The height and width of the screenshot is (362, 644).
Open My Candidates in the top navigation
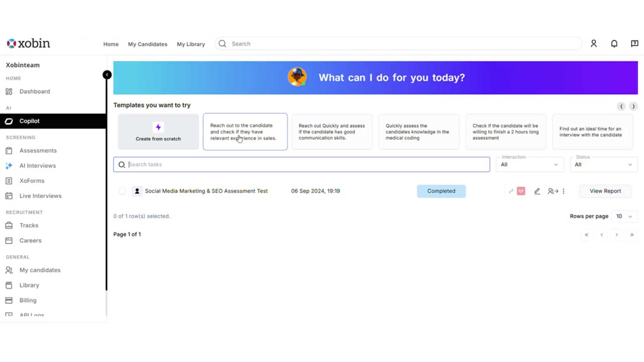(x=148, y=44)
